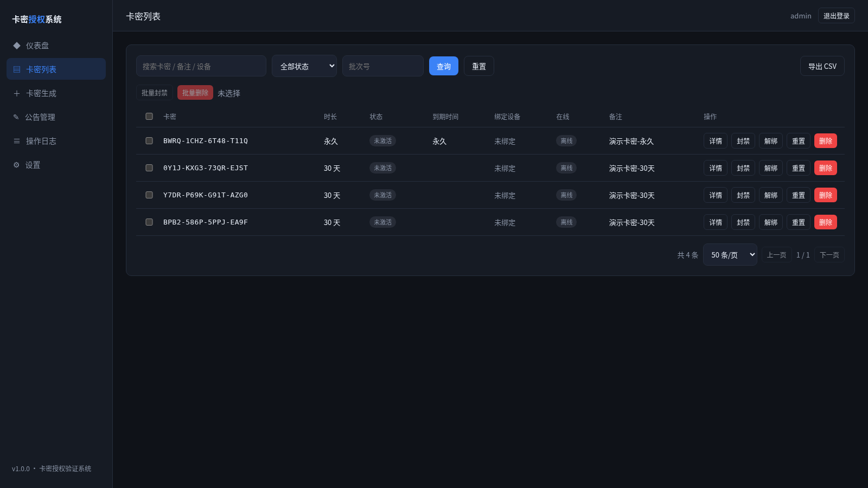The height and width of the screenshot is (488, 868).
Task: Click the 卡密列表 list icon in sidebar
Action: coord(17,69)
